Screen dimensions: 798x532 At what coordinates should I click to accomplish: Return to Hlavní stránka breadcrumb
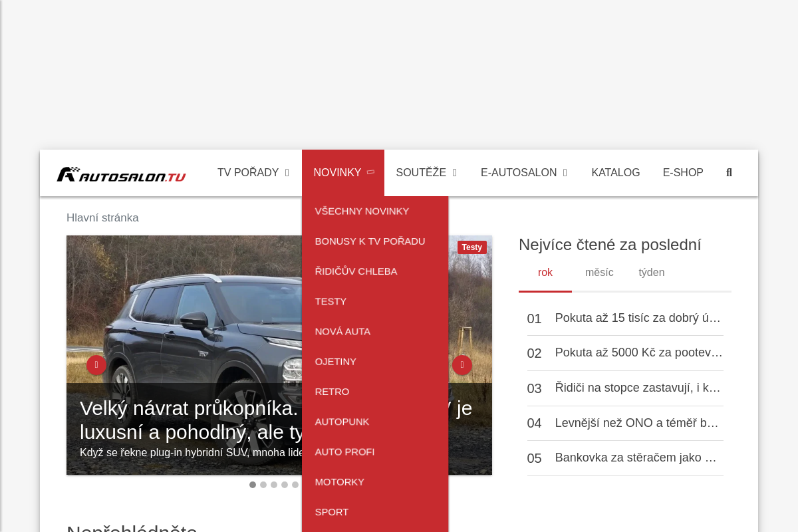102,217
